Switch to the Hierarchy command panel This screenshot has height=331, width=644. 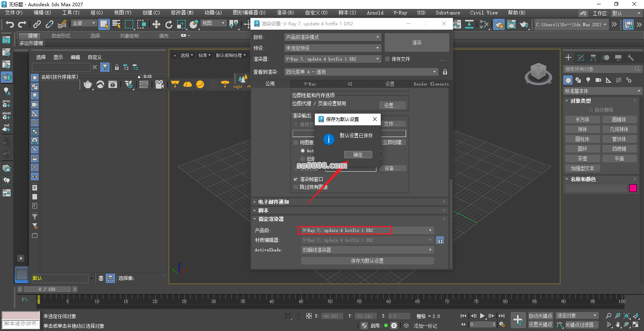point(593,58)
